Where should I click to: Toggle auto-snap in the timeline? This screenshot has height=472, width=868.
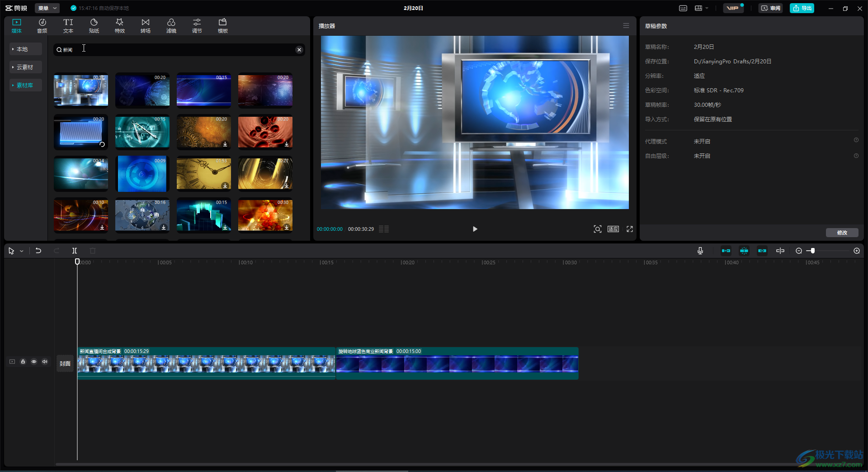[744, 251]
